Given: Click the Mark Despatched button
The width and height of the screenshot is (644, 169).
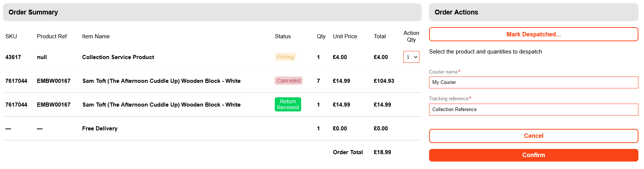Looking at the screenshot, I should coord(533,34).
